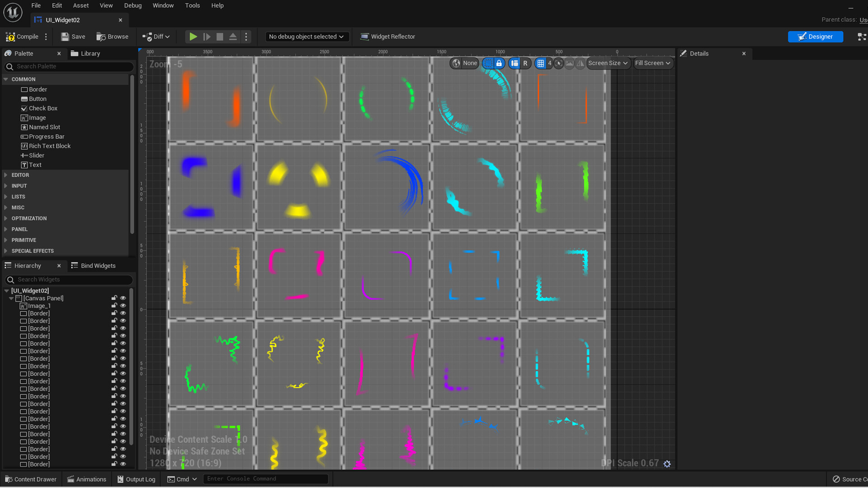
Task: Click the R flip-orientation icon in the viewport
Action: click(x=525, y=63)
